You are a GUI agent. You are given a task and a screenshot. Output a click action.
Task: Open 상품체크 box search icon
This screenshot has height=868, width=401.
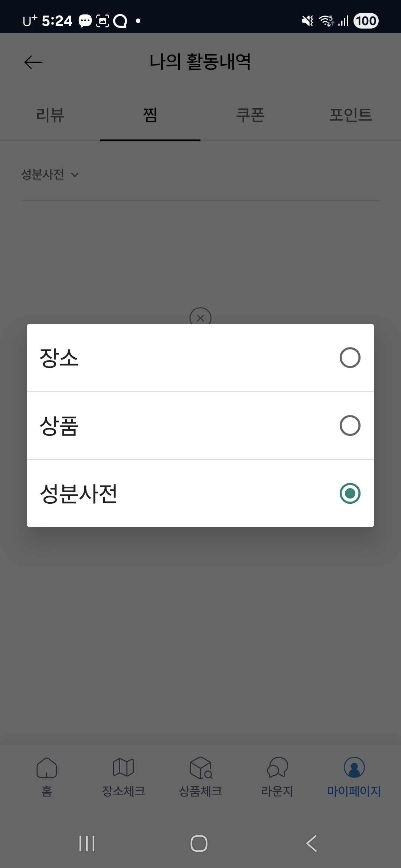click(x=200, y=767)
